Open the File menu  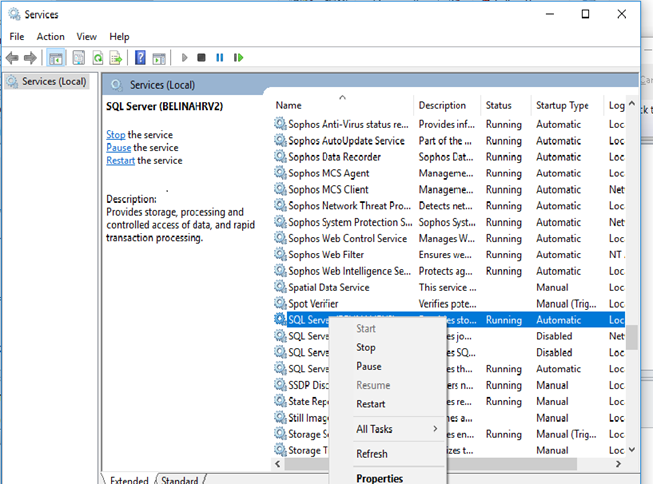pos(17,37)
